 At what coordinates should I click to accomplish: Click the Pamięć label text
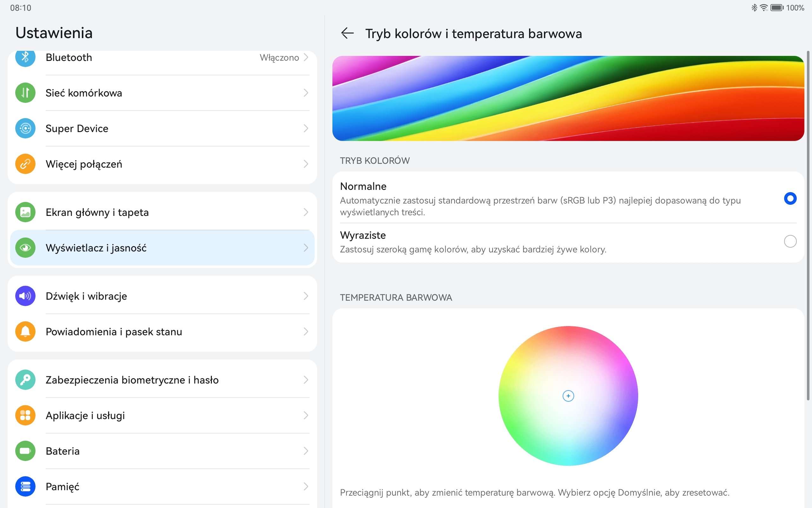coord(62,487)
